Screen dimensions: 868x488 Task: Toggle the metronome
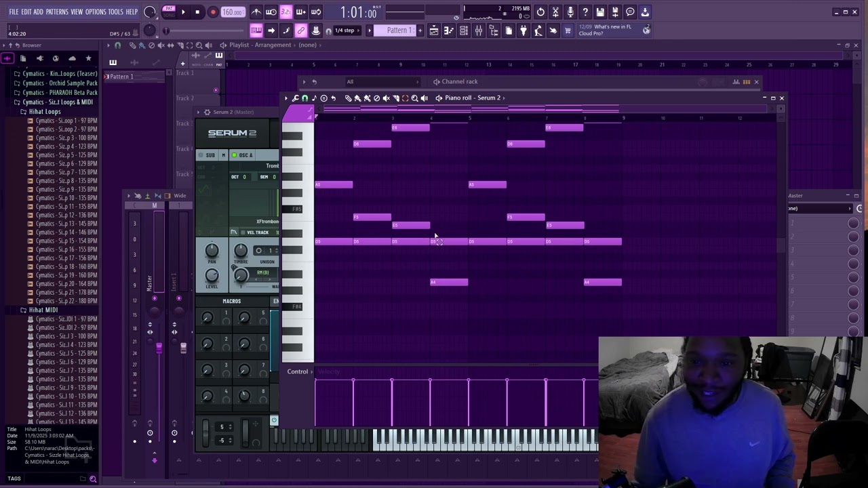pos(256,12)
